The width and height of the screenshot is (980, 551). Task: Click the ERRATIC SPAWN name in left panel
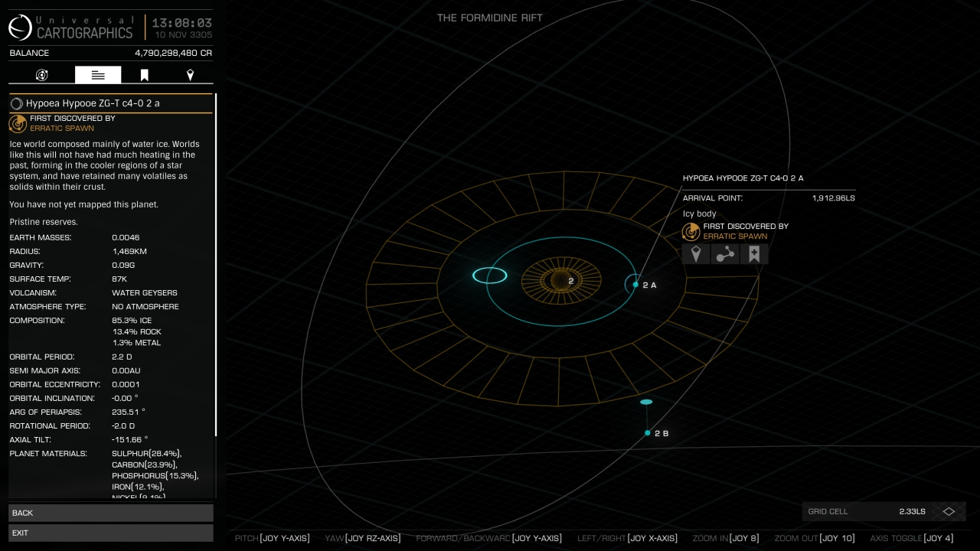tap(62, 129)
